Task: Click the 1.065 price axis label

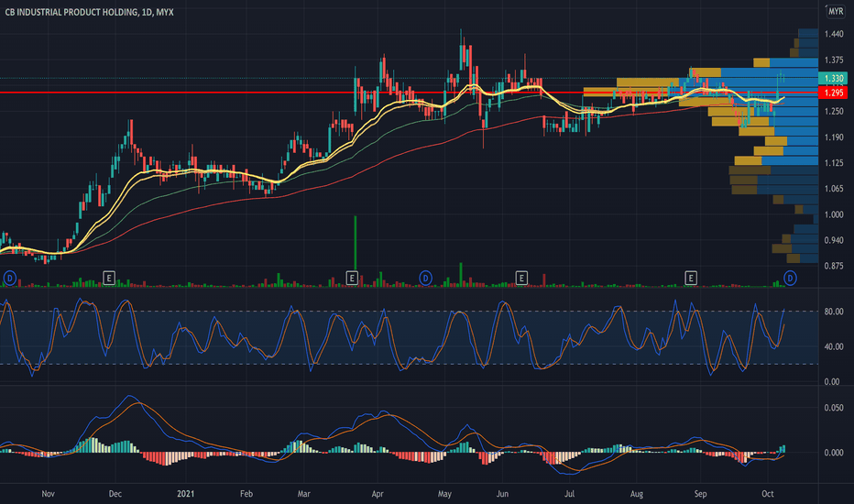Action: (834, 189)
